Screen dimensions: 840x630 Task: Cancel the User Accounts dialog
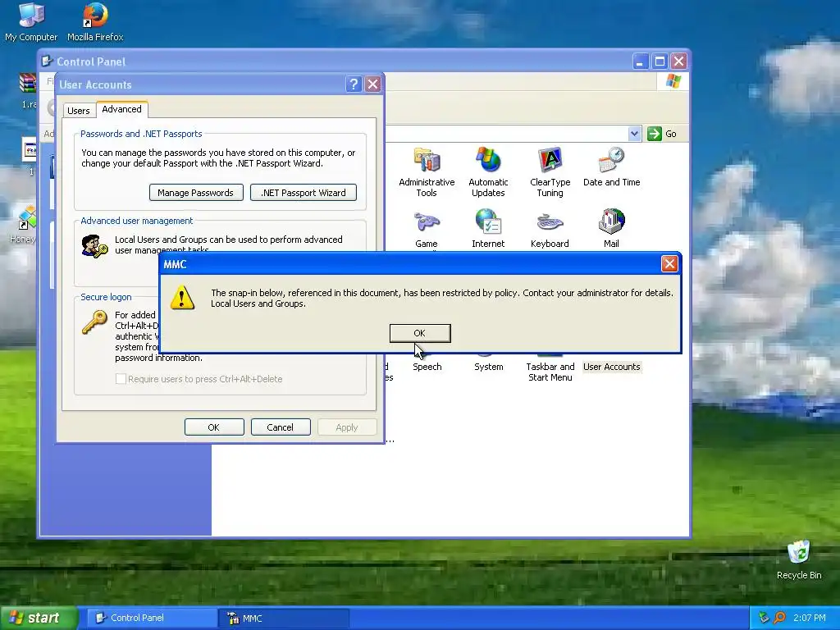(x=281, y=427)
